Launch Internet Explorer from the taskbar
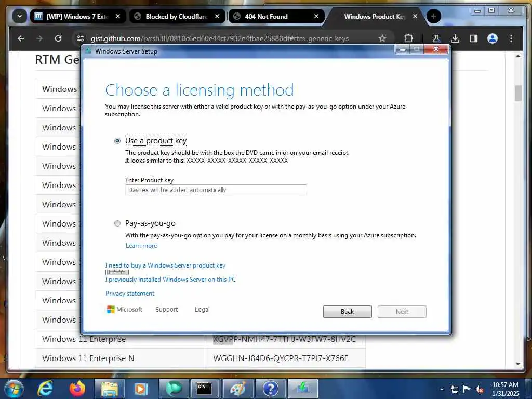 (46, 389)
